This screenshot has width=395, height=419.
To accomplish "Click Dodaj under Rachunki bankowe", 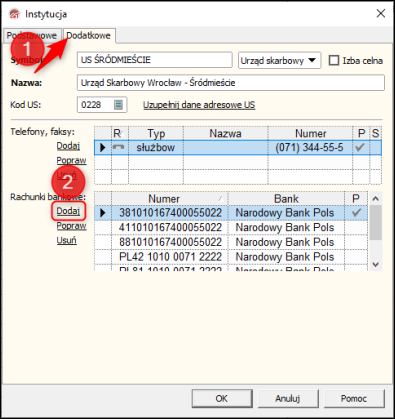I will click(x=68, y=211).
